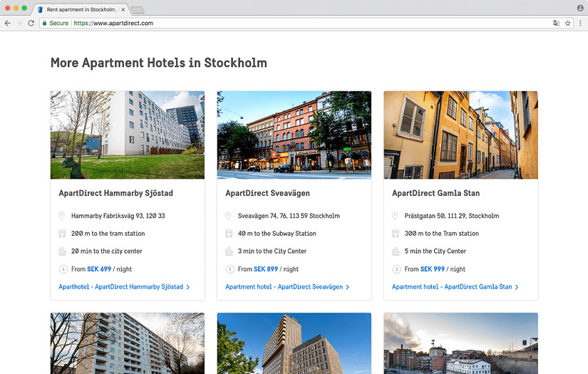
Task: Click ApartDirect Hammarby Sjöstad title
Action: click(x=116, y=193)
